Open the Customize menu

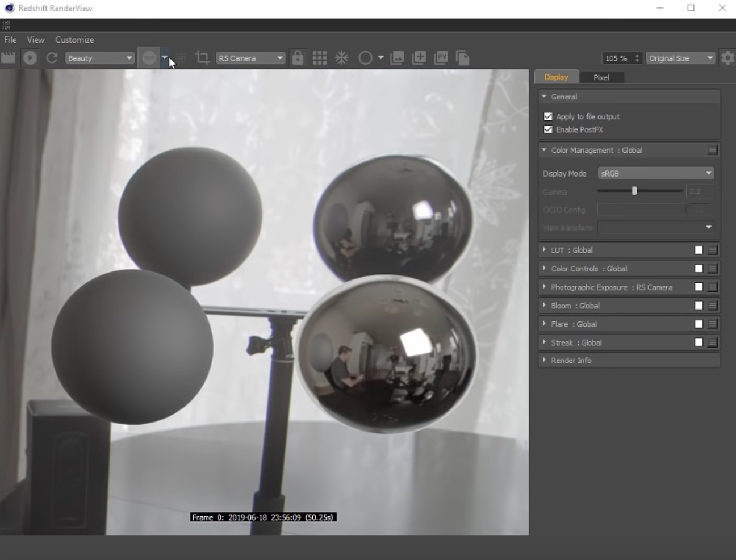74,40
